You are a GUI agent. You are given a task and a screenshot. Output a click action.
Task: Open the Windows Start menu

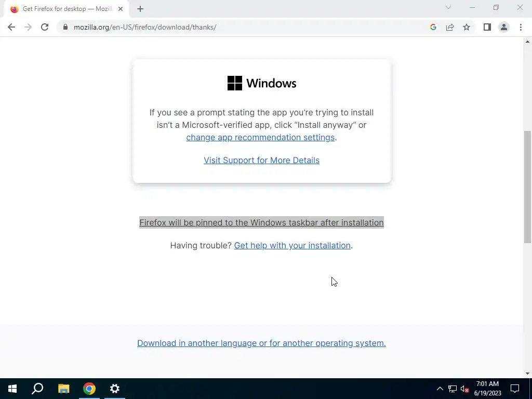click(x=12, y=389)
